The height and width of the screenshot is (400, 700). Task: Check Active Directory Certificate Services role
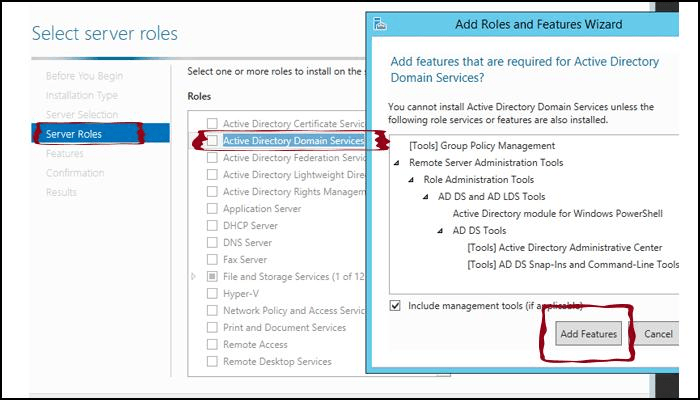[212, 123]
